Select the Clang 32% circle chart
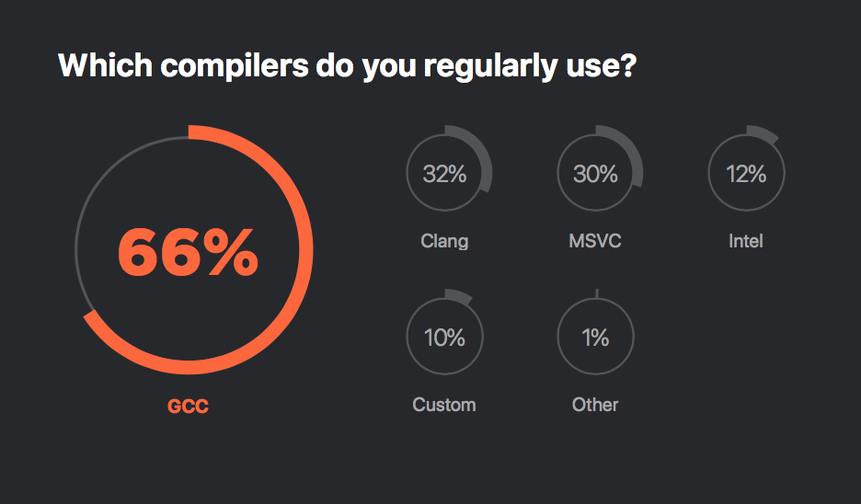 coord(449,168)
